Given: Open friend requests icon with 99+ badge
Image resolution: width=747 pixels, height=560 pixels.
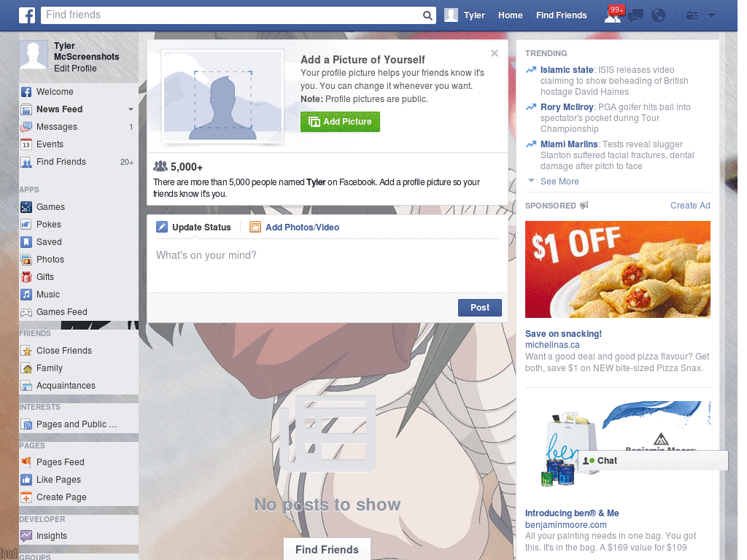Looking at the screenshot, I should tap(613, 15).
